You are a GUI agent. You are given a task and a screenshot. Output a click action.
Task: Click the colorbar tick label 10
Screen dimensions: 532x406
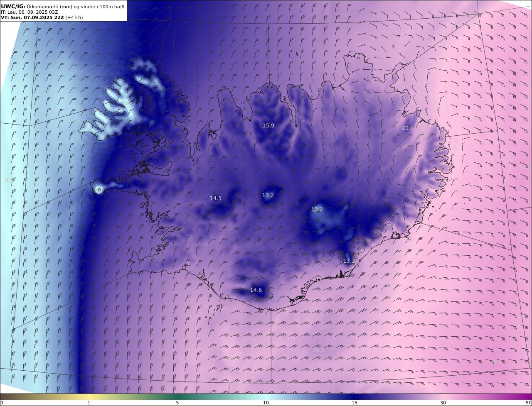(x=266, y=403)
